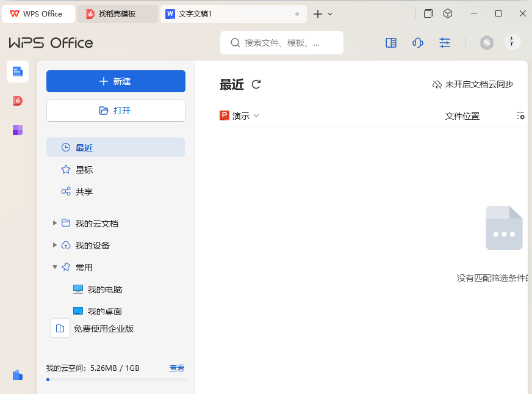The image size is (532, 394).
Task: Click the blue 新建 (New) button
Action: 116,81
